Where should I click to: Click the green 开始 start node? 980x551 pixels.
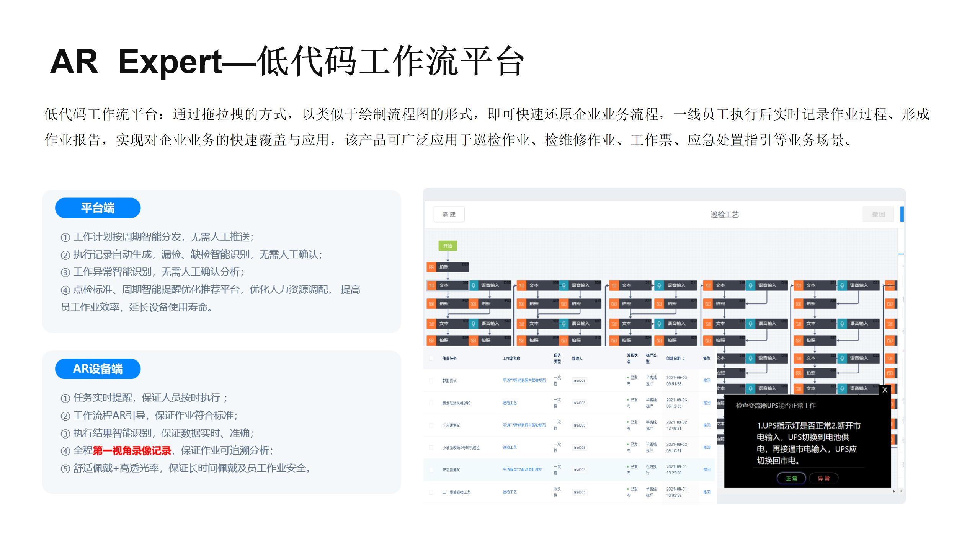click(448, 246)
